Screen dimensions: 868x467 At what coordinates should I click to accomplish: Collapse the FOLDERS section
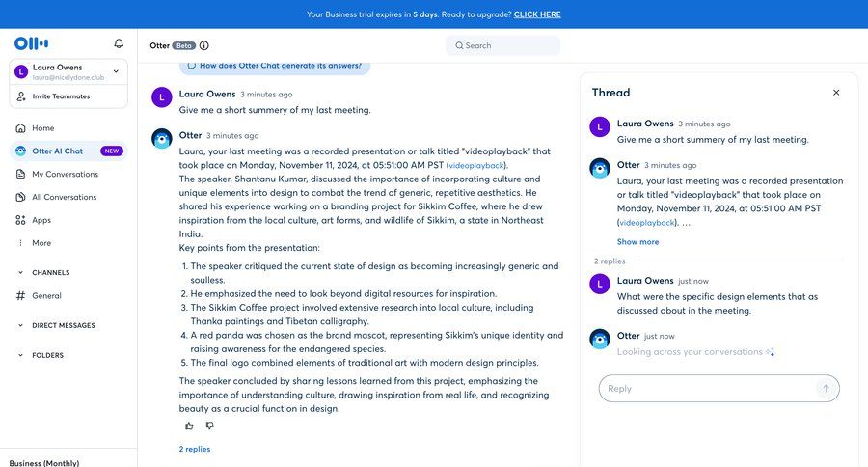(20, 355)
